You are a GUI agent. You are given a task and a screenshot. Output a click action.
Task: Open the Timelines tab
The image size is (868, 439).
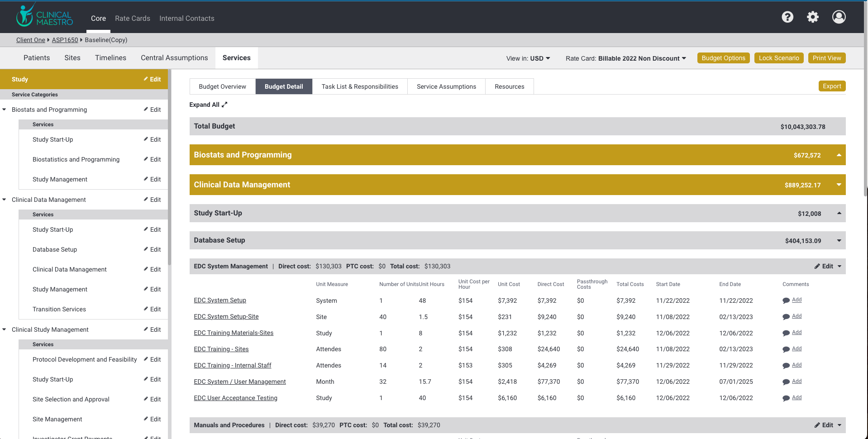[x=110, y=58]
